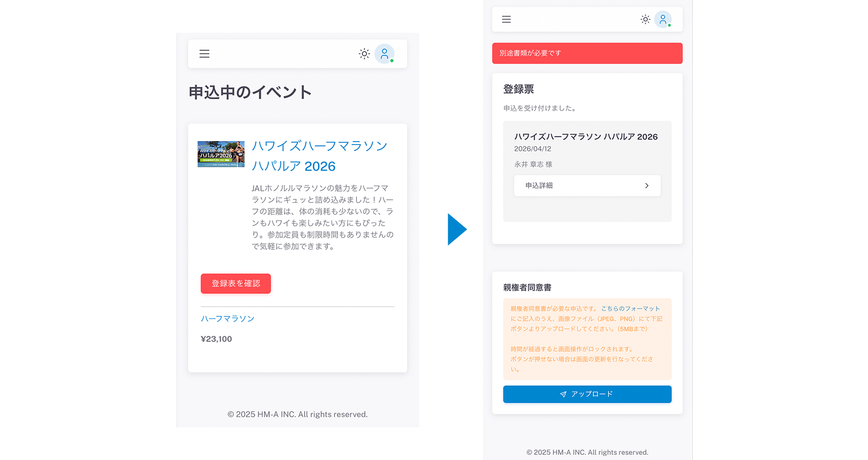Open hamburger menu on event list screen
The image size is (868, 460).
[204, 54]
